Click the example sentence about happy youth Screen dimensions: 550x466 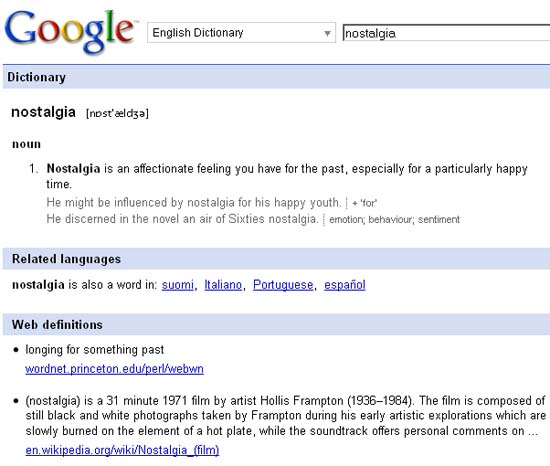[194, 202]
